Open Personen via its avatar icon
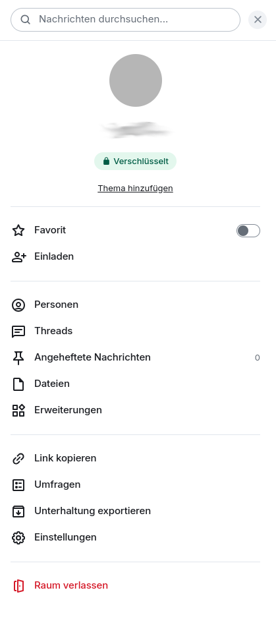The height and width of the screenshot is (644, 276). (x=18, y=305)
